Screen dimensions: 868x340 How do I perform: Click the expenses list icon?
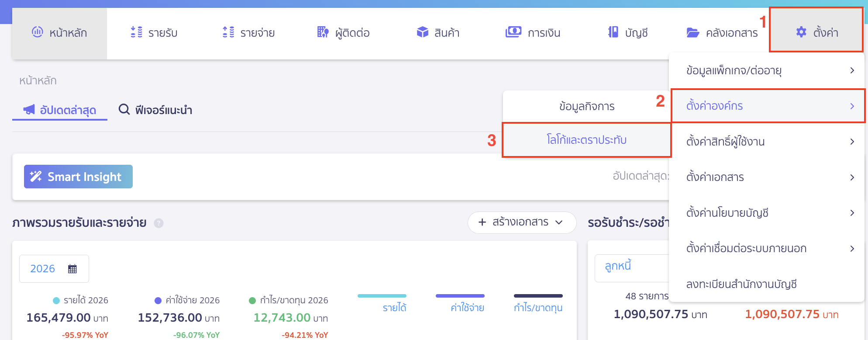[x=228, y=32]
